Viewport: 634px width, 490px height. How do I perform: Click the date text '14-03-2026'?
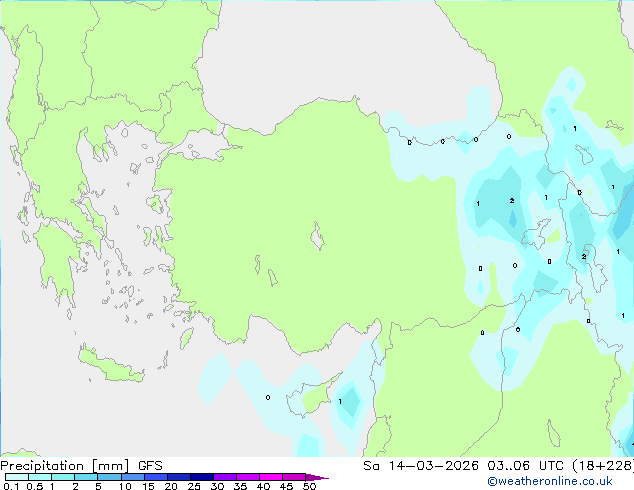(x=433, y=466)
